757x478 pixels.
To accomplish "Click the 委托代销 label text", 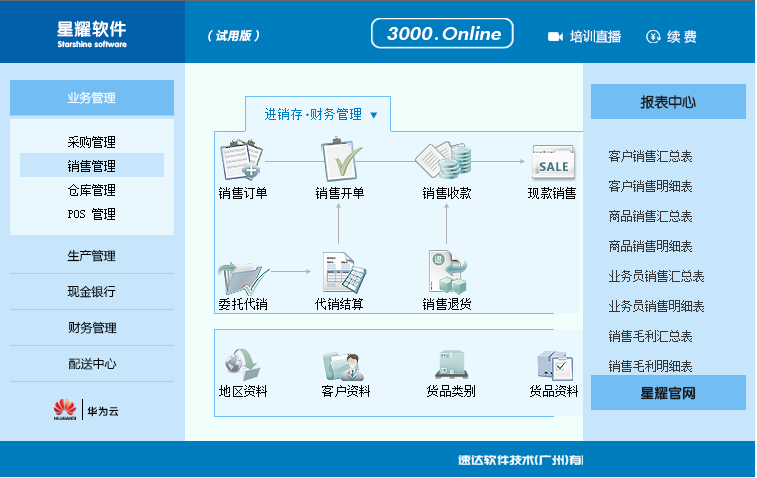I will (243, 304).
